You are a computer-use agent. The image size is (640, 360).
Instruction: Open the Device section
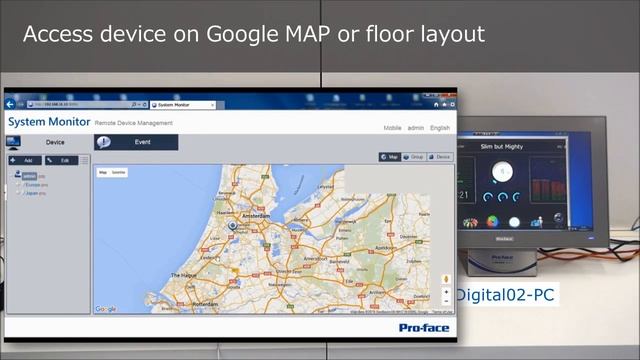[x=55, y=142]
